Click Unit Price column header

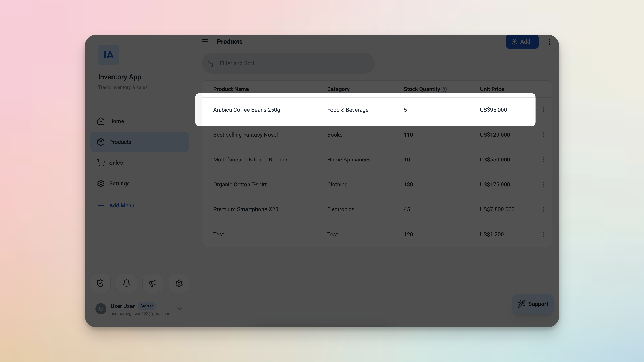coord(492,89)
